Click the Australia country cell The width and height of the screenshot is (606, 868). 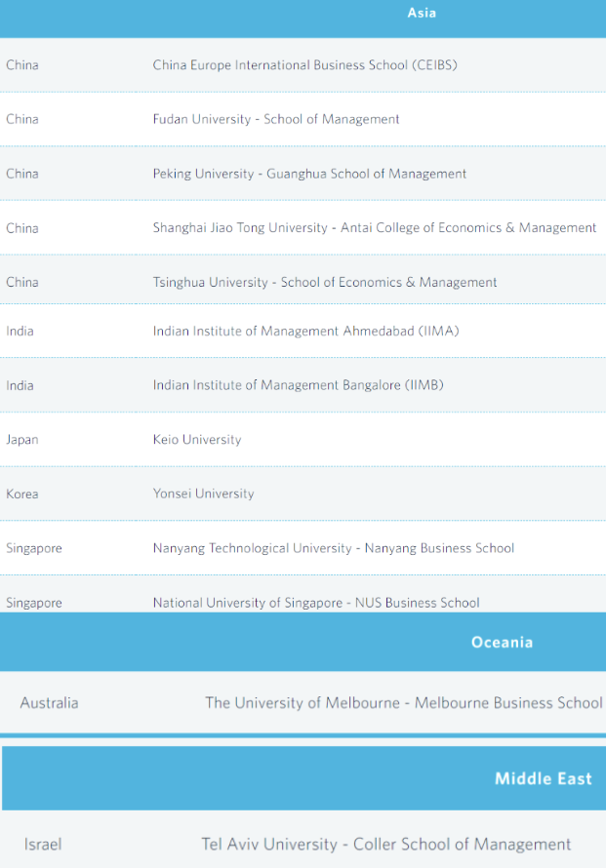[50, 703]
